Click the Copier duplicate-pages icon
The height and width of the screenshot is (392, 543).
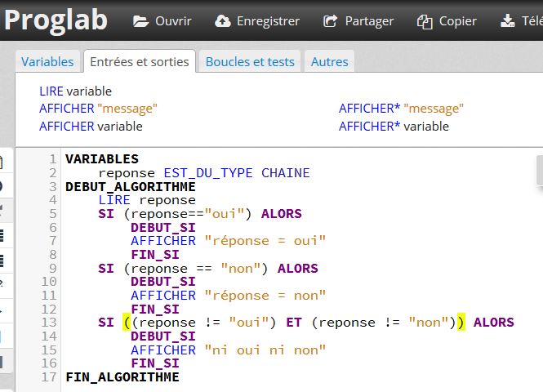point(424,21)
